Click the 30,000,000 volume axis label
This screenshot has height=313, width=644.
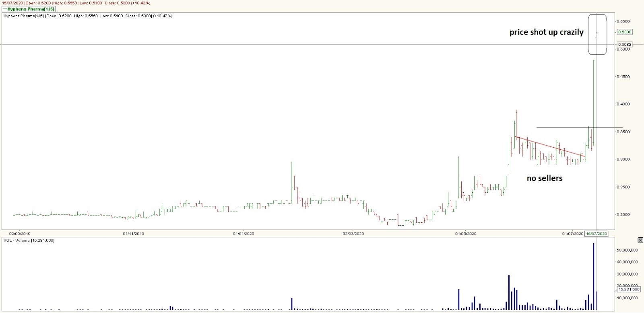(x=627, y=274)
